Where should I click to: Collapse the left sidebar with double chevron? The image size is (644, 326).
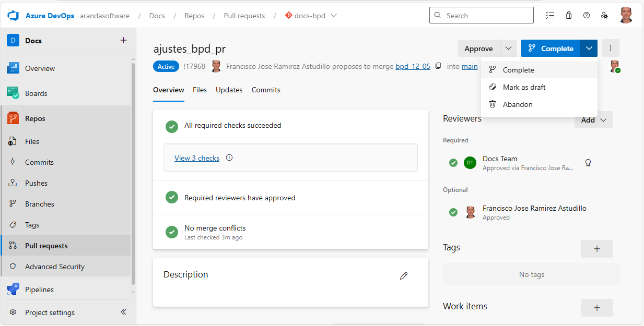123,312
